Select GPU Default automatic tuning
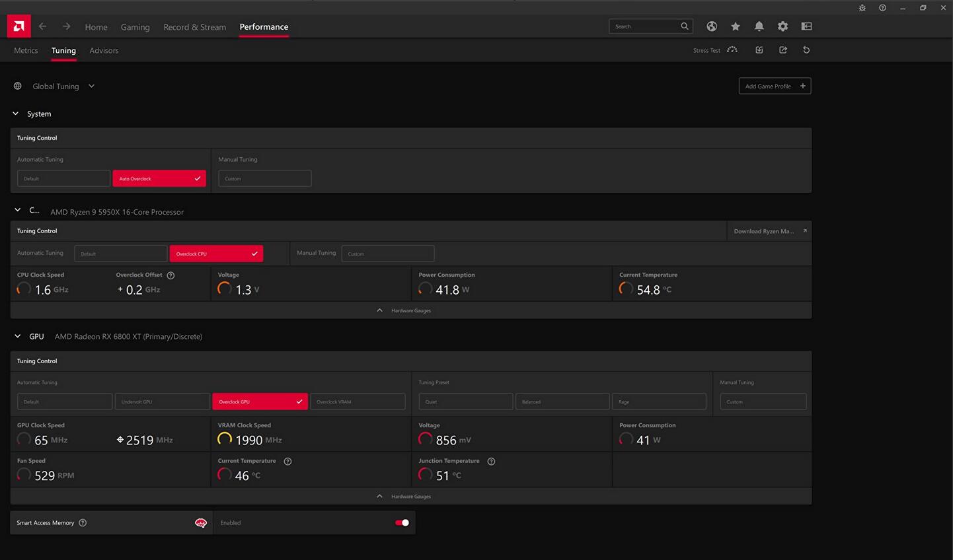 tap(65, 402)
